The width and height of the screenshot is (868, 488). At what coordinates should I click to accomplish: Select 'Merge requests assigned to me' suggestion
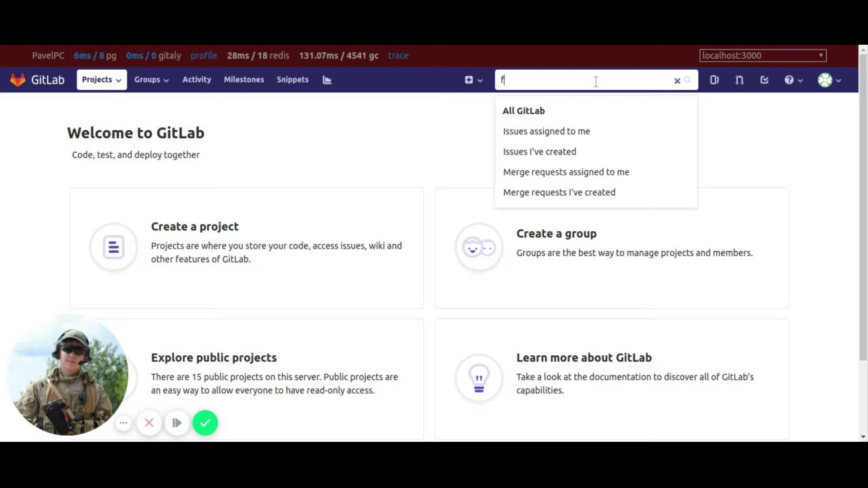click(595, 172)
